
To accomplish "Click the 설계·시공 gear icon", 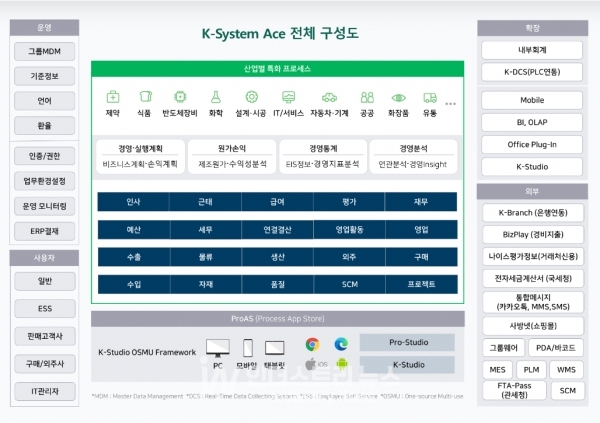I will coord(251,96).
